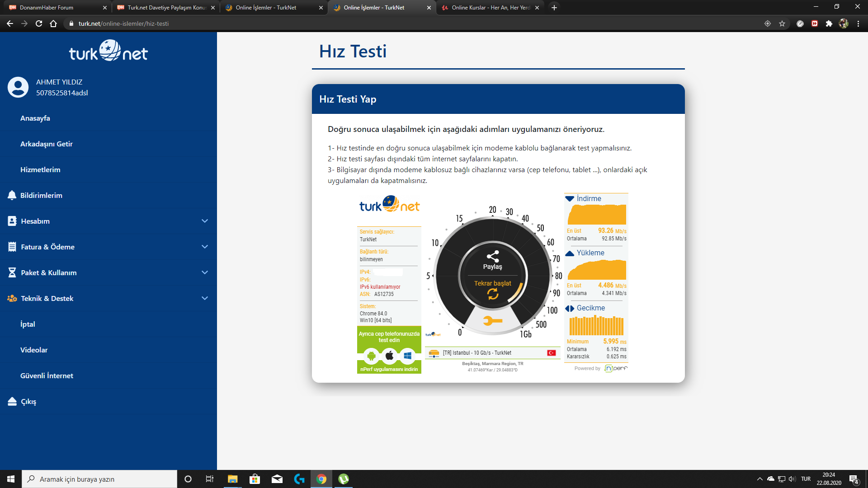
Task: Click the TurkNet logo in sidebar
Action: (108, 51)
